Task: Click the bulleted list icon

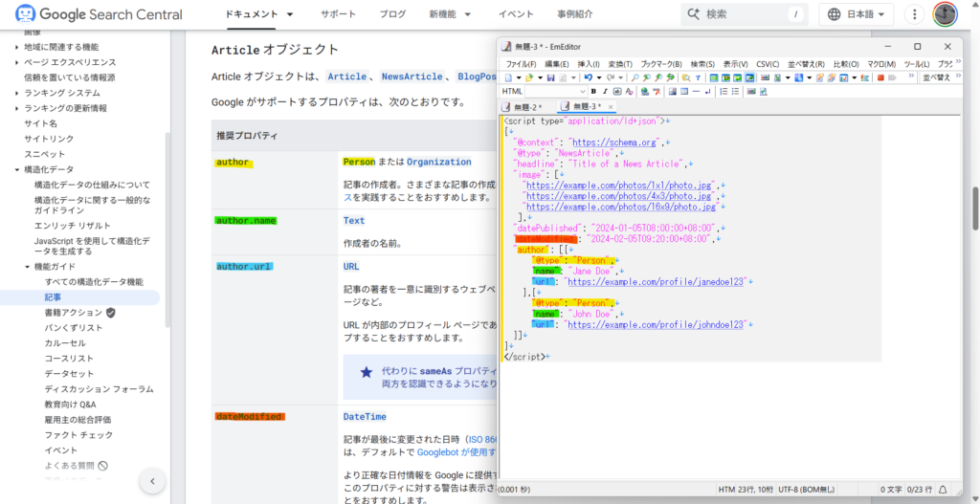Action: click(736, 91)
